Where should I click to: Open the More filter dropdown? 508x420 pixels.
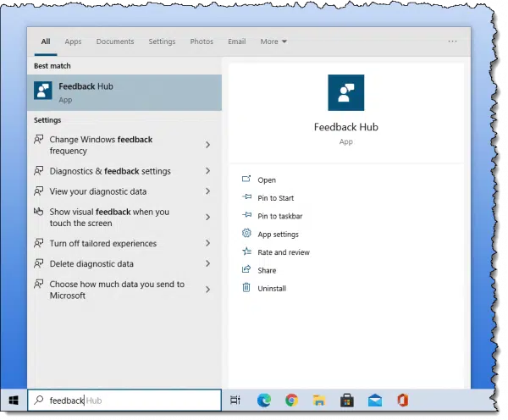tap(273, 41)
